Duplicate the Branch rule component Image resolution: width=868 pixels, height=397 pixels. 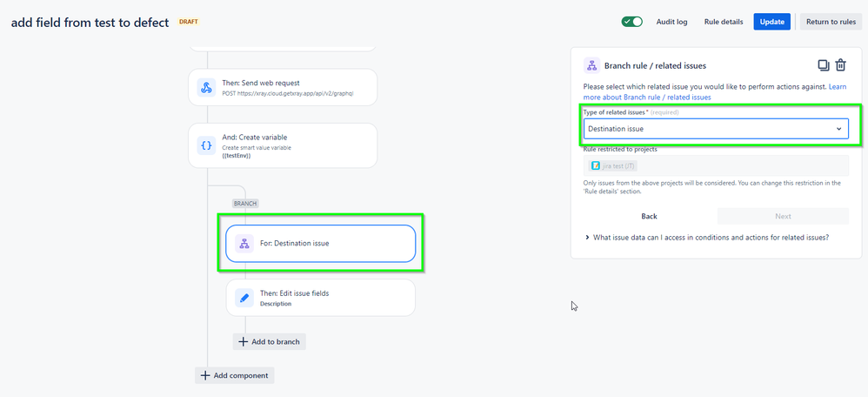pyautogui.click(x=824, y=65)
